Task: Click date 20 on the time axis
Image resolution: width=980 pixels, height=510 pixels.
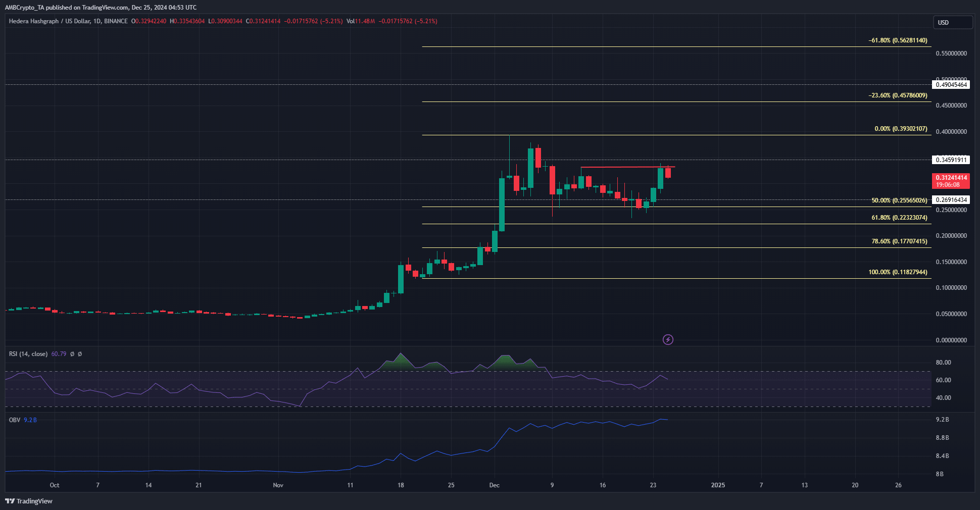Action: pyautogui.click(x=855, y=485)
